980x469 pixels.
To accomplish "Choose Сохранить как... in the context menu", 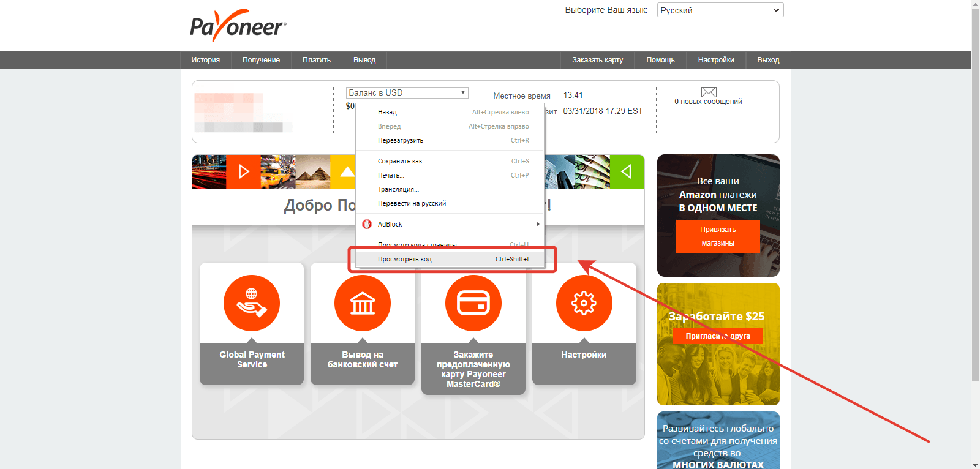I will [x=450, y=161].
